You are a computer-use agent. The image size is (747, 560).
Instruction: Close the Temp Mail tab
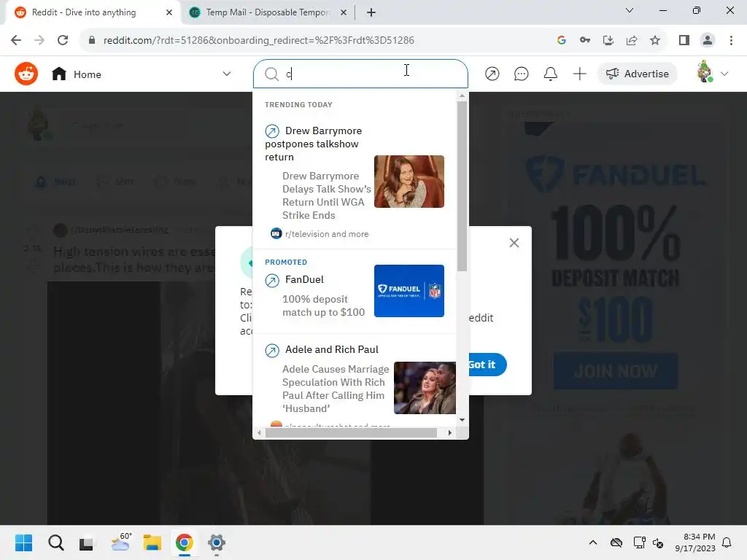coord(344,12)
